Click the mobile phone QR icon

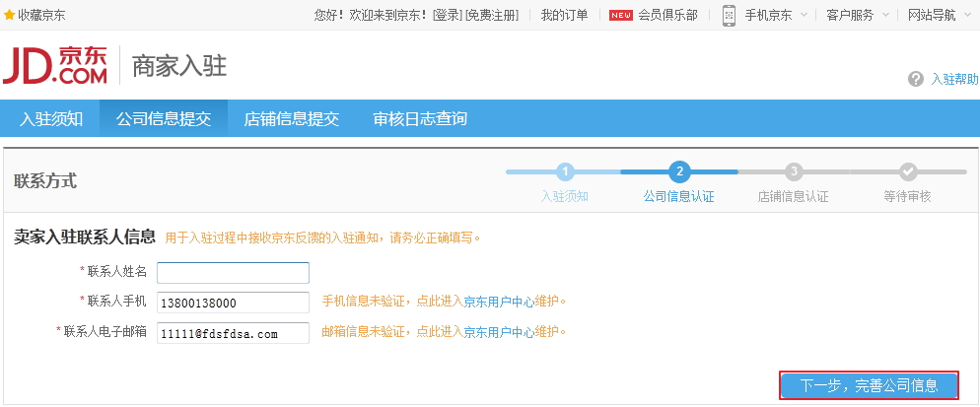(729, 15)
